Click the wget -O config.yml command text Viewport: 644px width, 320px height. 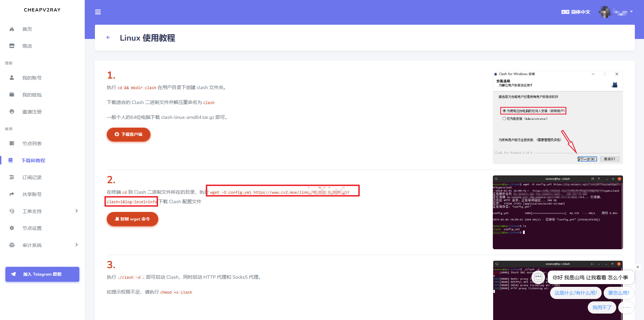point(280,192)
